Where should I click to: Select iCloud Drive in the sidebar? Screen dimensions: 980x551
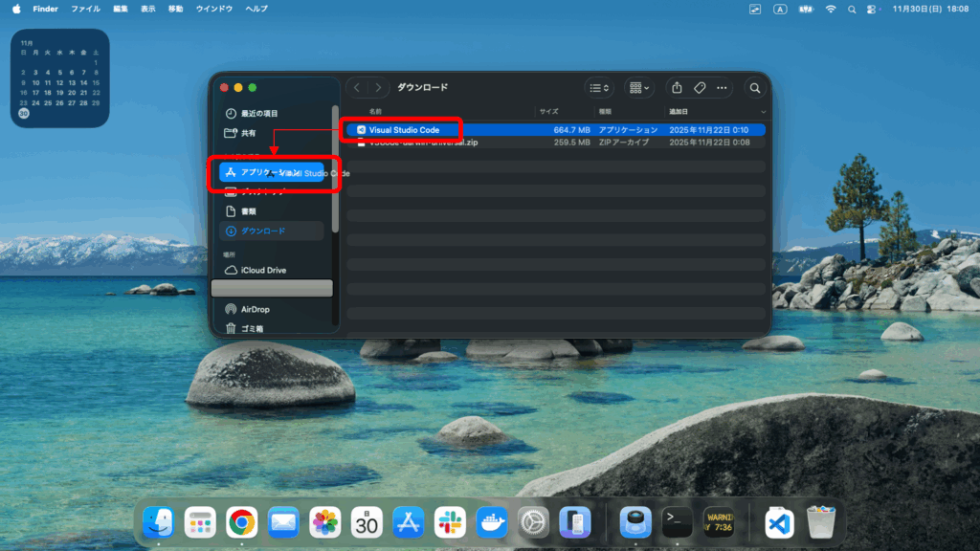pyautogui.click(x=263, y=271)
